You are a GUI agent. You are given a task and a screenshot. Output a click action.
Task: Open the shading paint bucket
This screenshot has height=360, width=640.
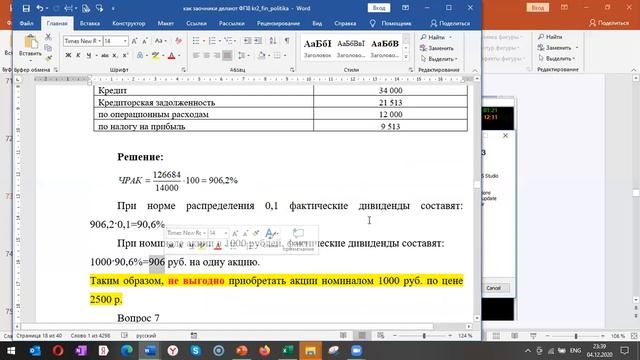[x=262, y=55]
